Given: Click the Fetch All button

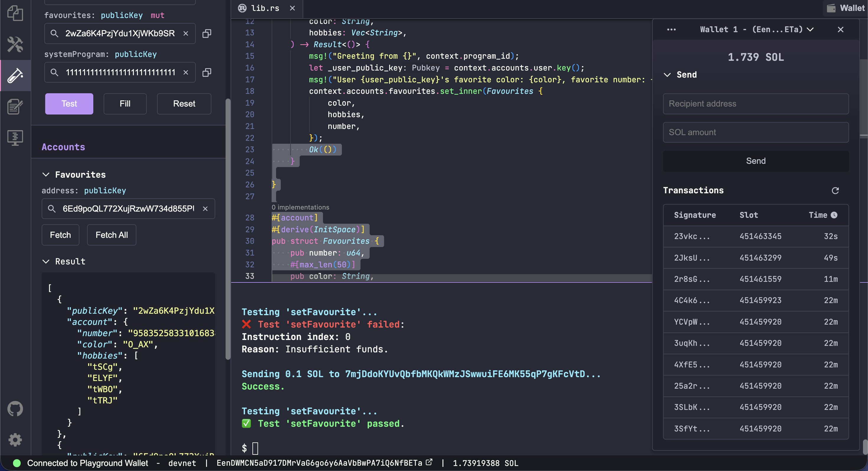Looking at the screenshot, I should click(x=112, y=235).
